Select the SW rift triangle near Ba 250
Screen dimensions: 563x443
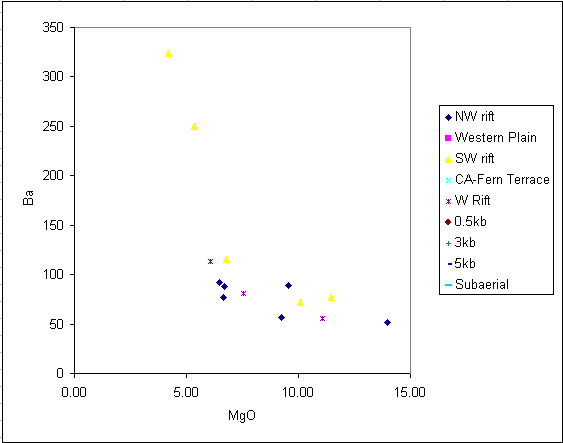tap(194, 127)
